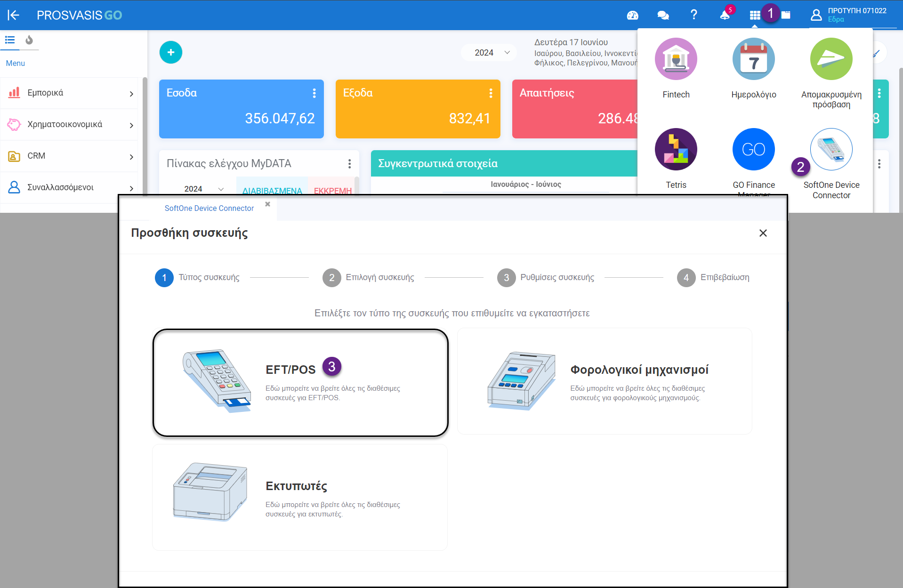
Task: Collapse the sidebar with the arrow icon
Action: click(13, 15)
